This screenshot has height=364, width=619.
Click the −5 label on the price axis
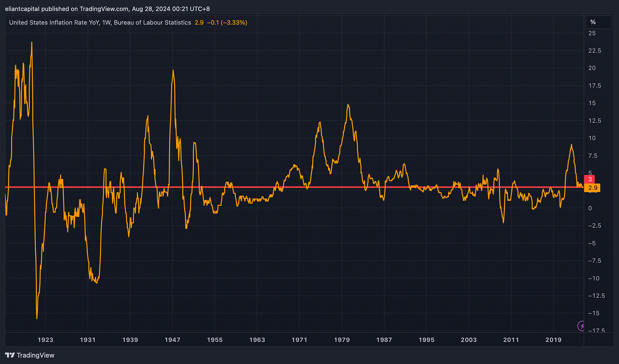click(x=591, y=243)
